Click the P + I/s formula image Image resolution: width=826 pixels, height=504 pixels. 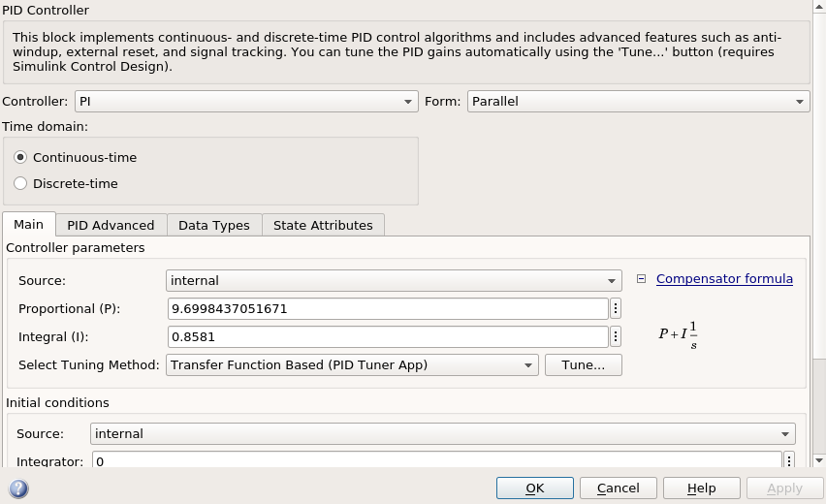coord(678,335)
